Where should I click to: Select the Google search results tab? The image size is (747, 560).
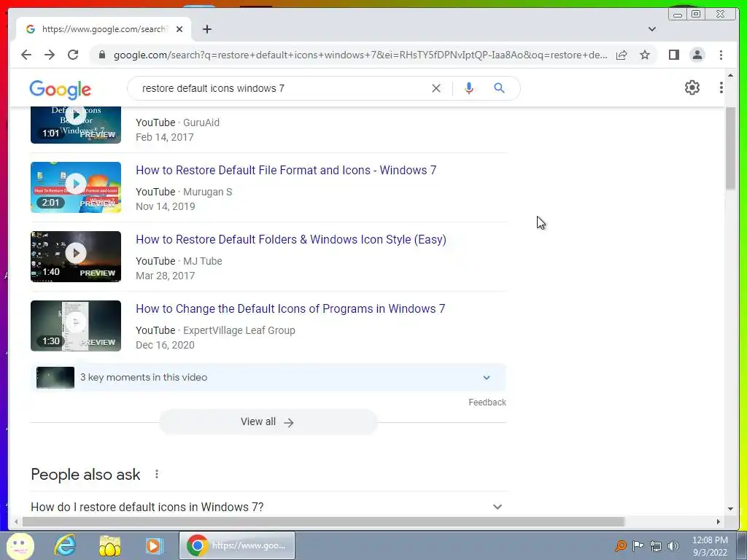(x=104, y=29)
